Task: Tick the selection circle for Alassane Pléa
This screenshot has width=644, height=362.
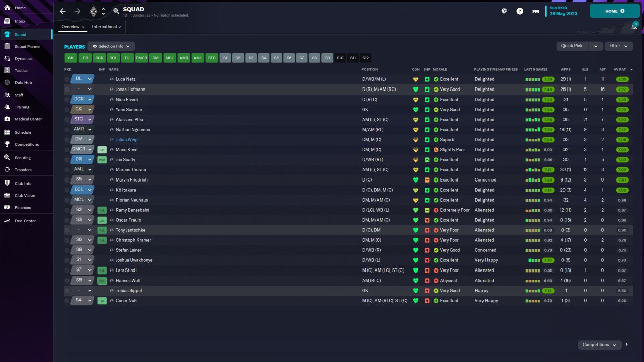Action: [x=67, y=120]
